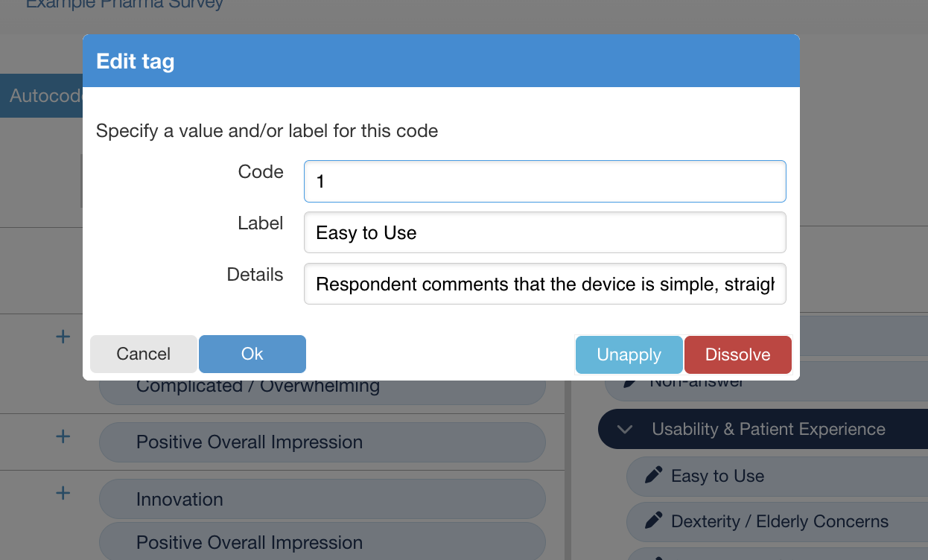Click the plus icon next to Positive Overall Impression
Image resolution: width=928 pixels, height=560 pixels.
coord(63,436)
